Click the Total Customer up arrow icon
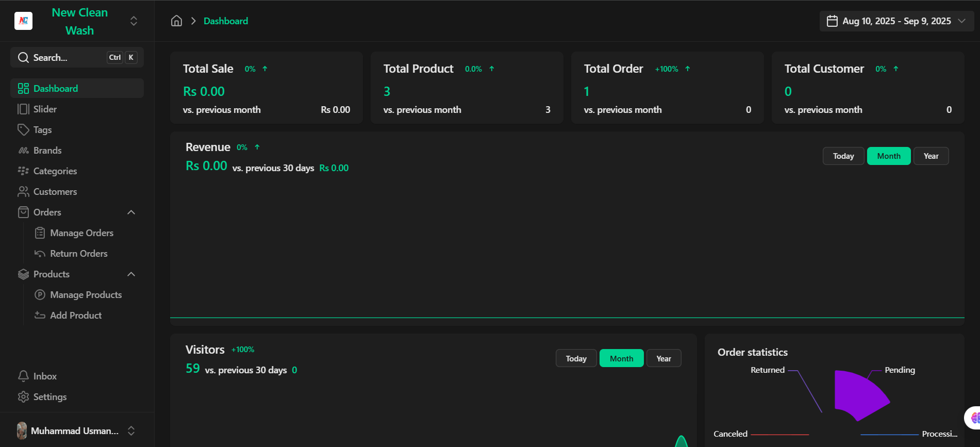The height and width of the screenshot is (447, 980). (896, 69)
